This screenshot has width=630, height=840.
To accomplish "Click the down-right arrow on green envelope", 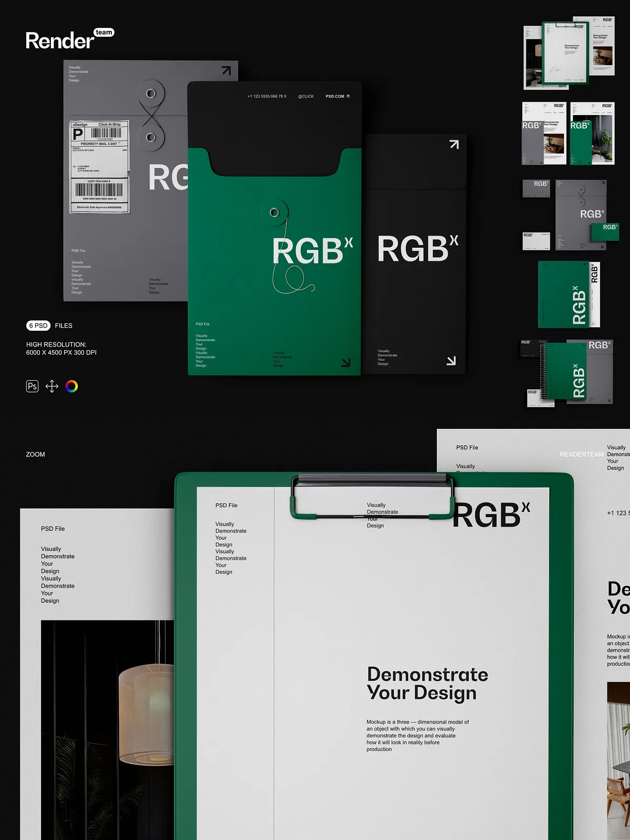I will coord(345,363).
